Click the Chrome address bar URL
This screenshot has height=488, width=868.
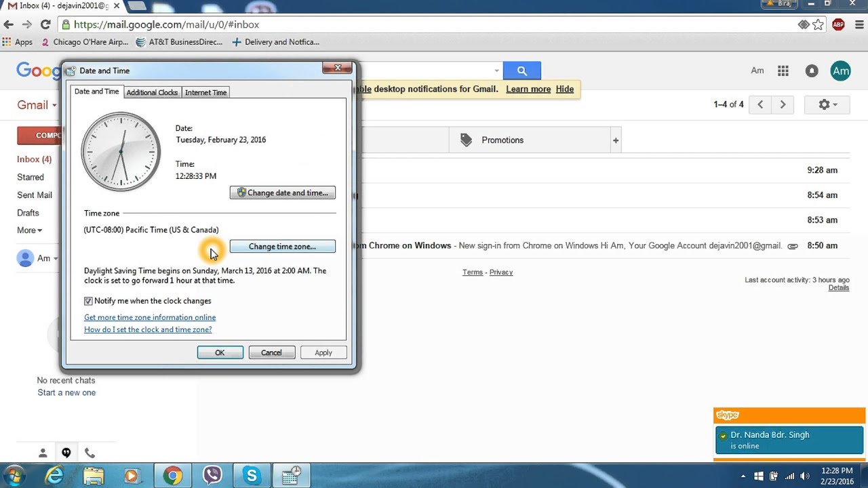166,24
